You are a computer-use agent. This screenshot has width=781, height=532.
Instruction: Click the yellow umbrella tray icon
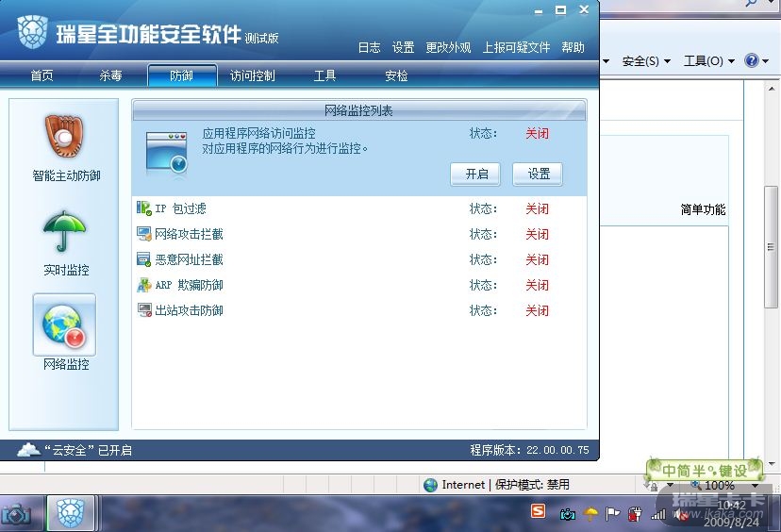click(x=590, y=513)
